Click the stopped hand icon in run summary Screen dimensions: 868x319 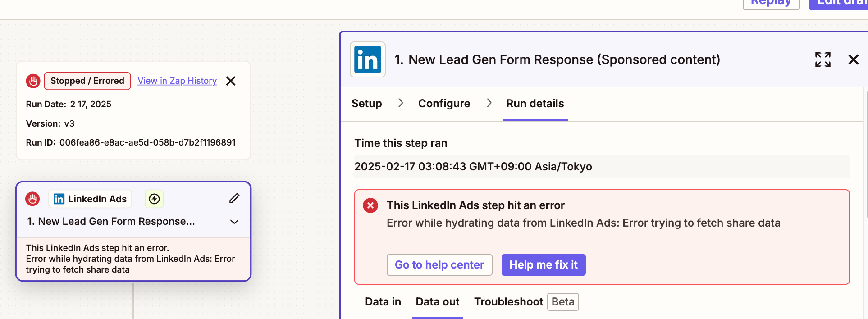tap(33, 81)
